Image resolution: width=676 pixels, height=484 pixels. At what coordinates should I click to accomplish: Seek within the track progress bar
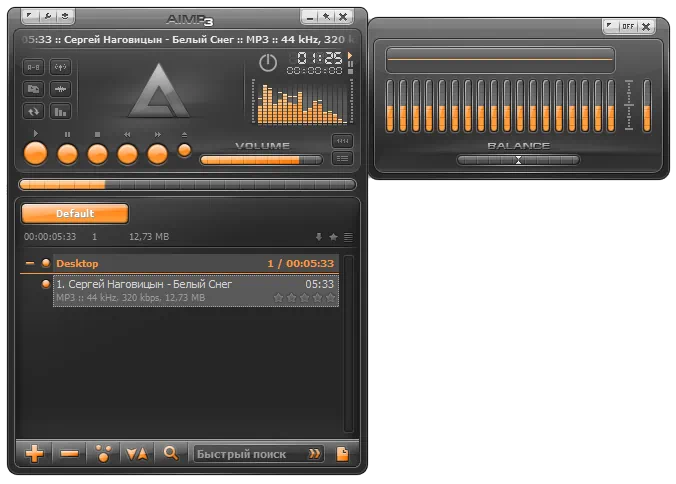[x=188, y=185]
